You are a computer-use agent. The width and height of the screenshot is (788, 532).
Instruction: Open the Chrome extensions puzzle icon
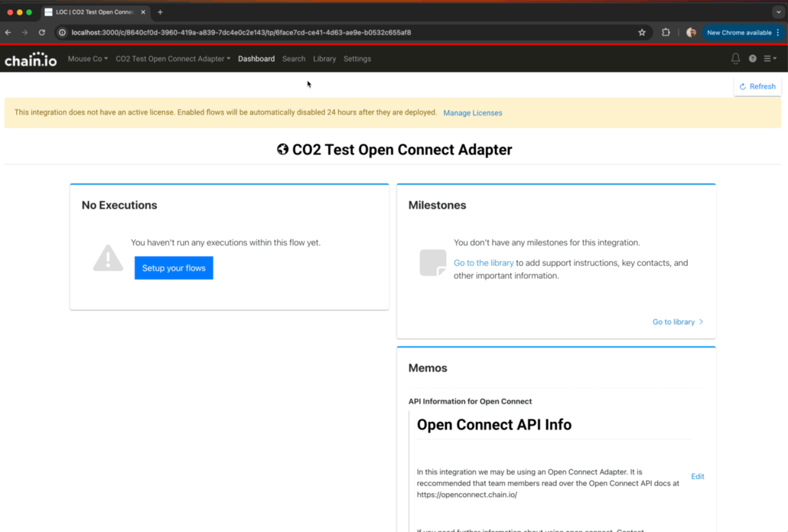tap(666, 33)
